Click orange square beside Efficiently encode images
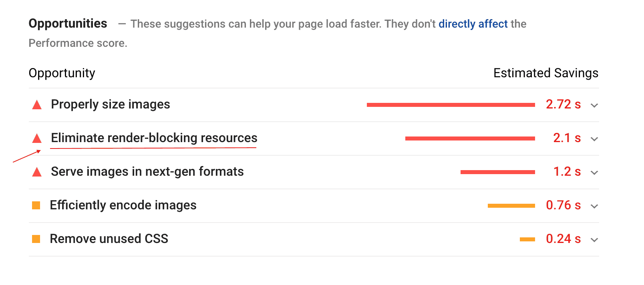 pyautogui.click(x=36, y=206)
